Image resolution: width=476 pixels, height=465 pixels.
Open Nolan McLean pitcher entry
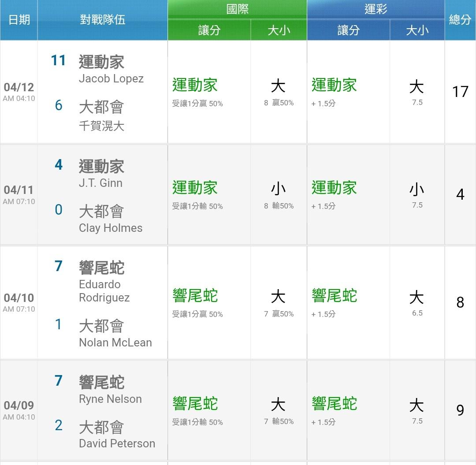point(115,342)
